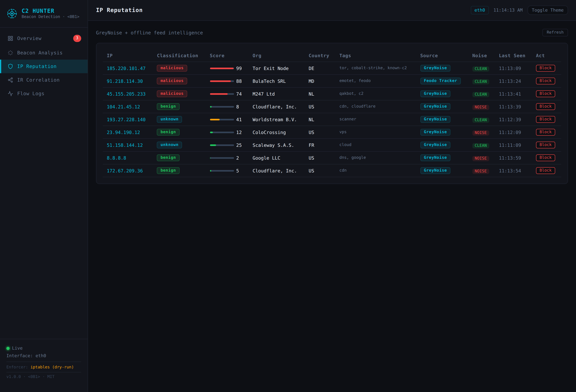This screenshot has width=576, height=392.
Task: Click the green Live status dot
Action: point(8,348)
